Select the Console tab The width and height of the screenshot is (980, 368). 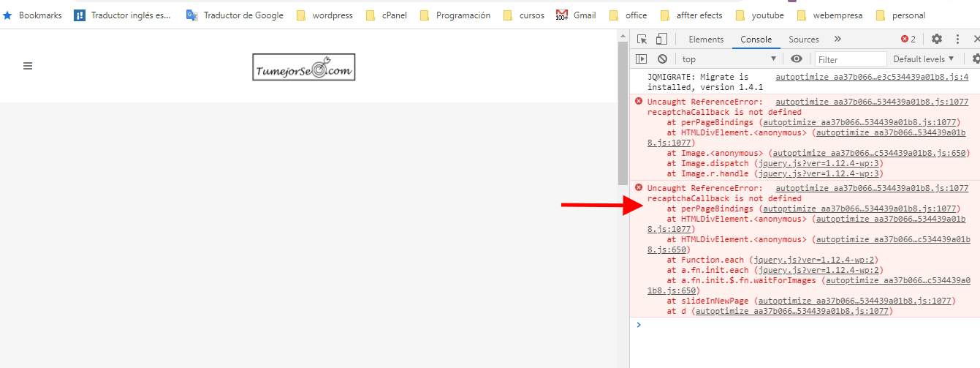756,40
